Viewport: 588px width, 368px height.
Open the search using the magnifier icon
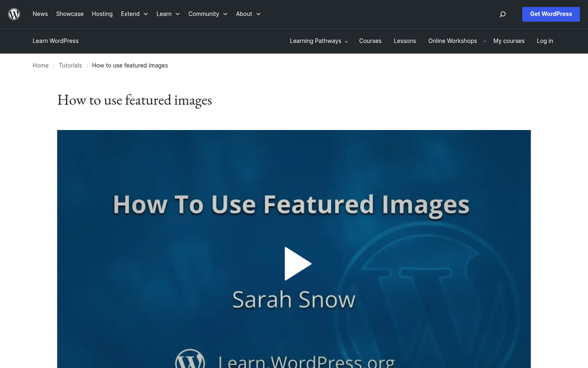pos(502,14)
